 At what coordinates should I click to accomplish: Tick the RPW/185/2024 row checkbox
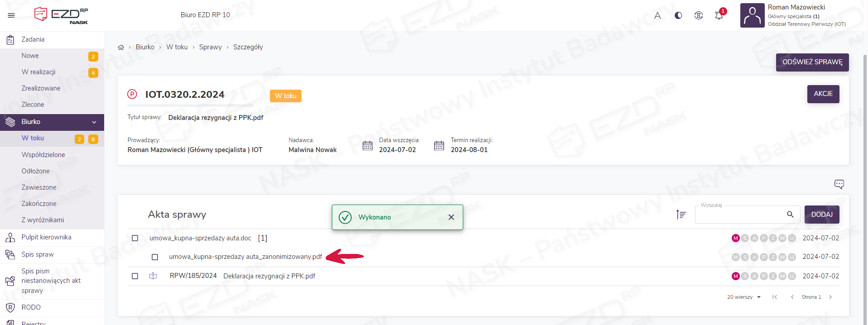[x=135, y=276]
